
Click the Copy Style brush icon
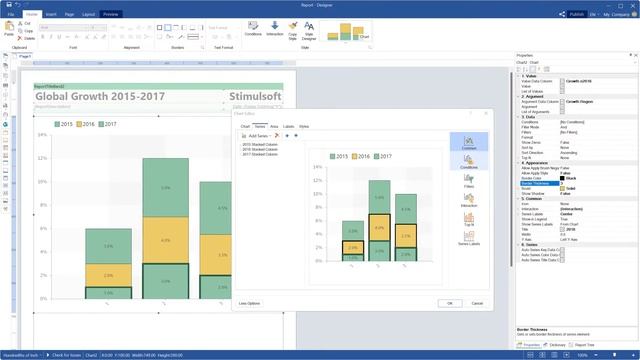[293, 26]
